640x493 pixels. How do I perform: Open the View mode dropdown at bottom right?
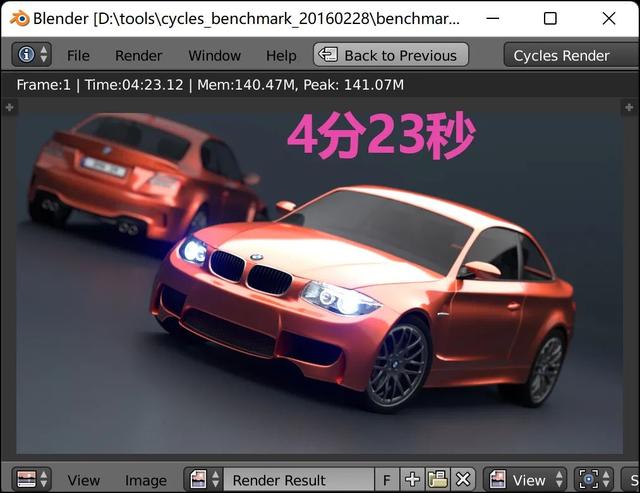[525, 479]
